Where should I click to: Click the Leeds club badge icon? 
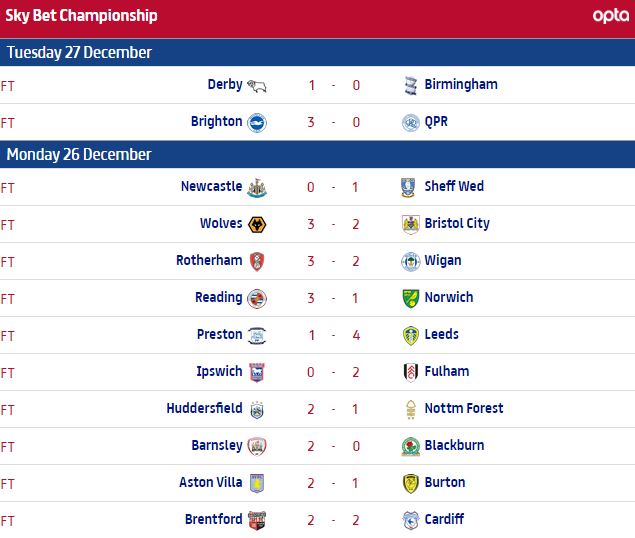(409, 336)
